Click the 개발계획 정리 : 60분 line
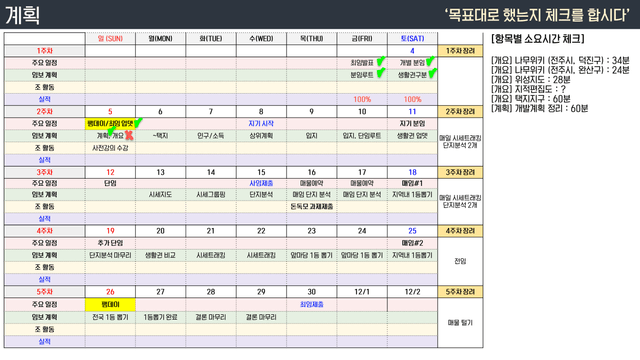 [x=540, y=108]
